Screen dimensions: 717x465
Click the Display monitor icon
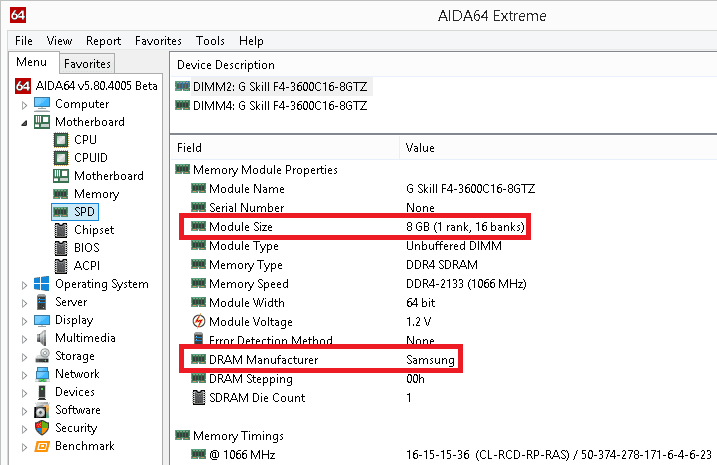click(42, 320)
